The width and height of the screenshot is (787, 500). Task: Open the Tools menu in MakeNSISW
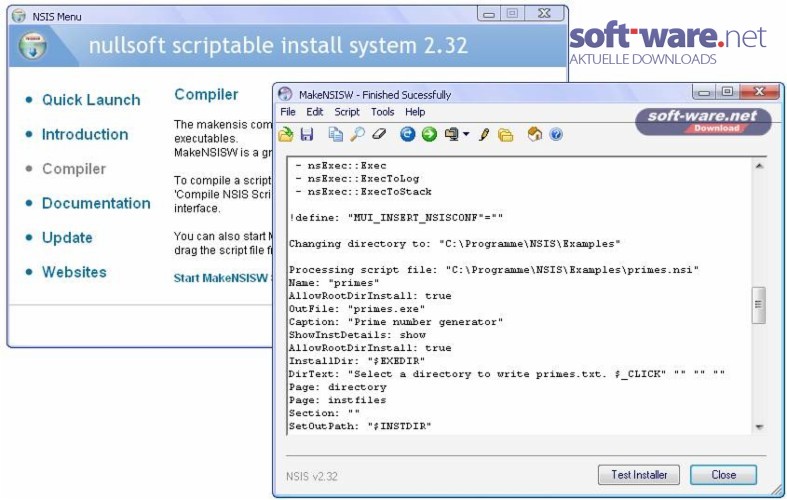click(x=382, y=112)
